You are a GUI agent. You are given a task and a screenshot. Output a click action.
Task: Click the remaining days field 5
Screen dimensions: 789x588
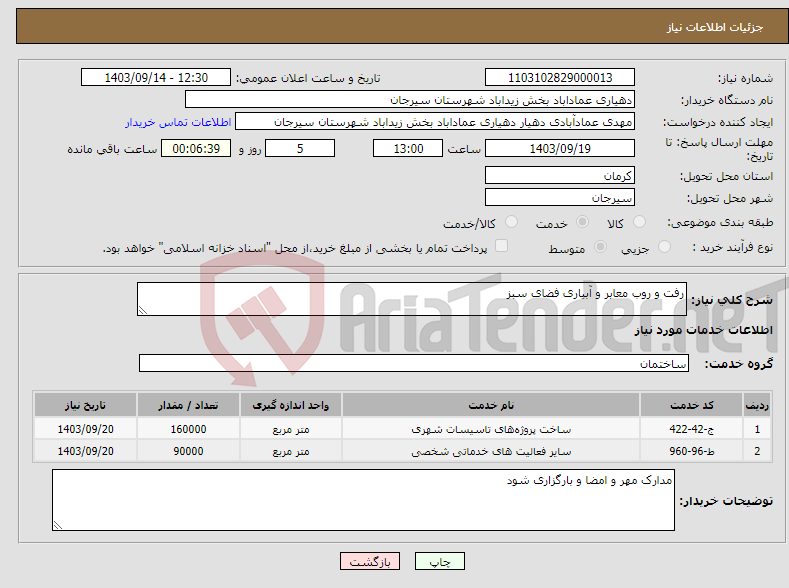tap(300, 148)
